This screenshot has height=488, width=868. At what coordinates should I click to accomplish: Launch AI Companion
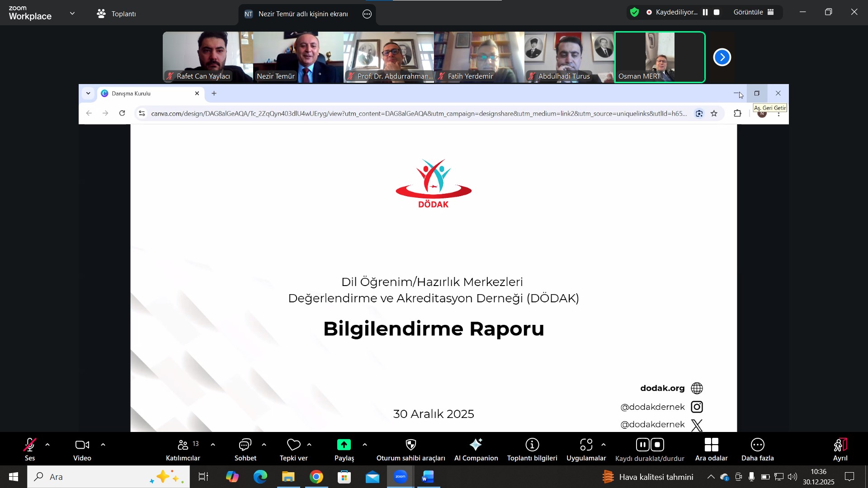(x=476, y=450)
